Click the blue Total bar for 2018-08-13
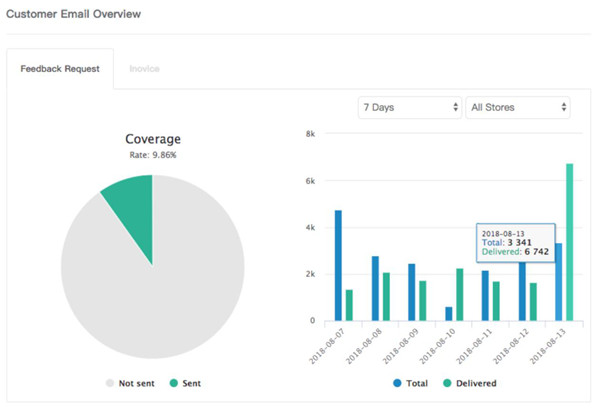This screenshot has width=600, height=412. pyautogui.click(x=559, y=282)
